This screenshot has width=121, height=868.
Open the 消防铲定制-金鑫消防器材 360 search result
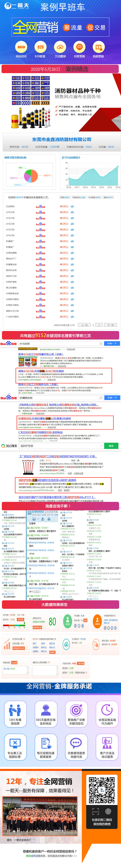point(47,480)
